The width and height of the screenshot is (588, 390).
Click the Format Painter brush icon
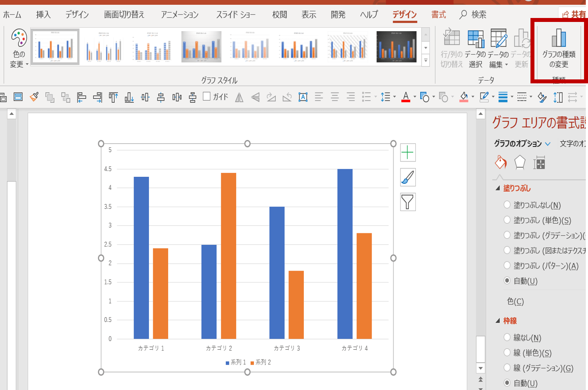coord(34,97)
